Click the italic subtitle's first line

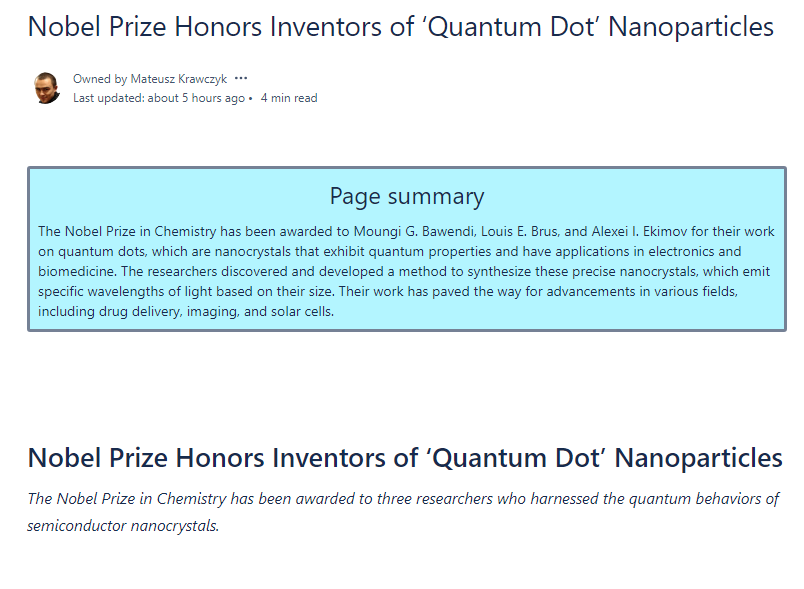(x=403, y=499)
